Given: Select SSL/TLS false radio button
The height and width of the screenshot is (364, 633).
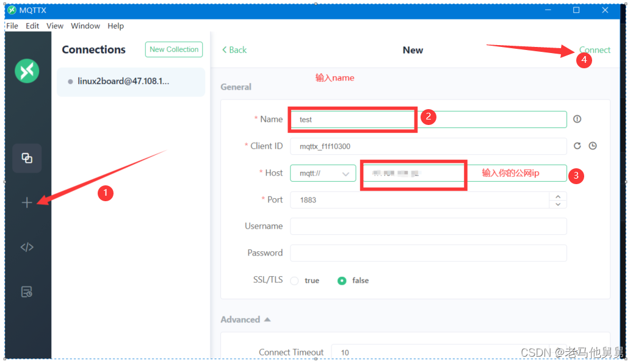Looking at the screenshot, I should (342, 280).
